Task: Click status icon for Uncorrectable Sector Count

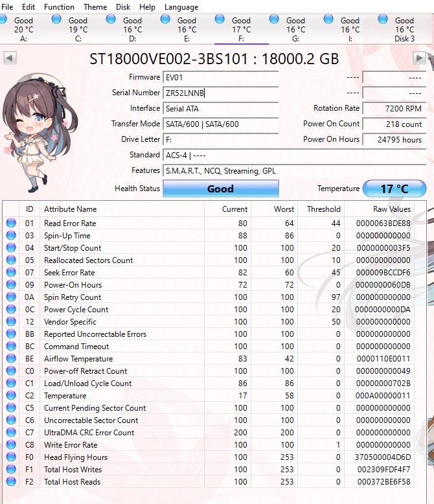Action: [11, 420]
